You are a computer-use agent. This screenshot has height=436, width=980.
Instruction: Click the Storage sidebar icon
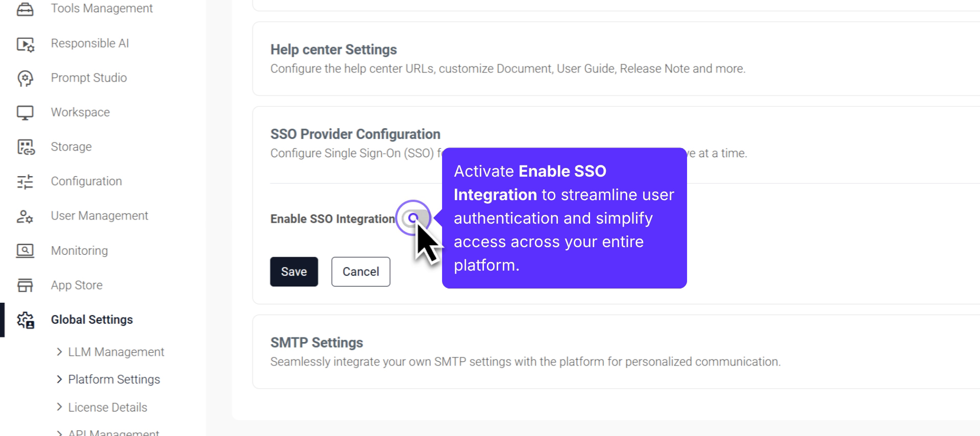25,147
